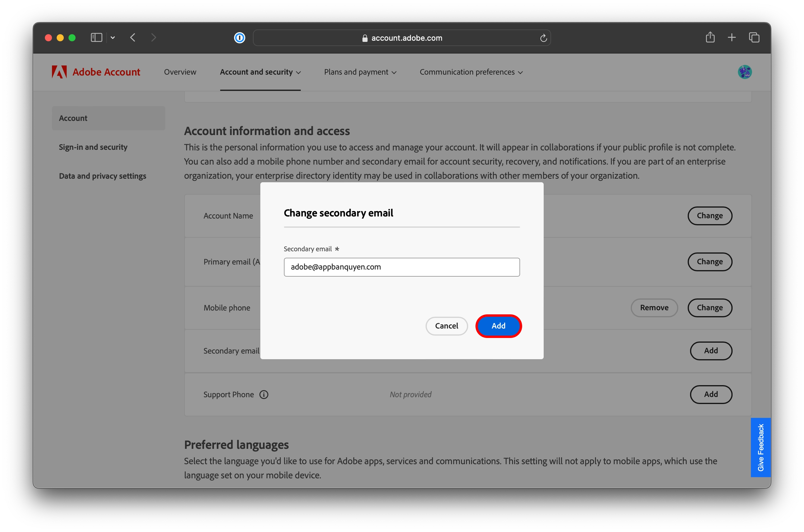This screenshot has height=532, width=804.
Task: Click the Support Phone info icon
Action: [x=264, y=395]
